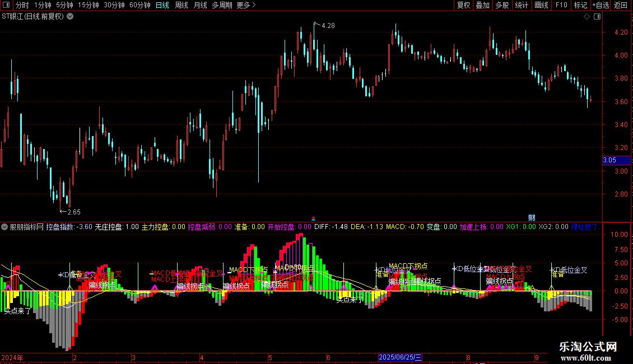Click the 财 financial marker on chart
This screenshot has width=633, height=364.
click(532, 217)
